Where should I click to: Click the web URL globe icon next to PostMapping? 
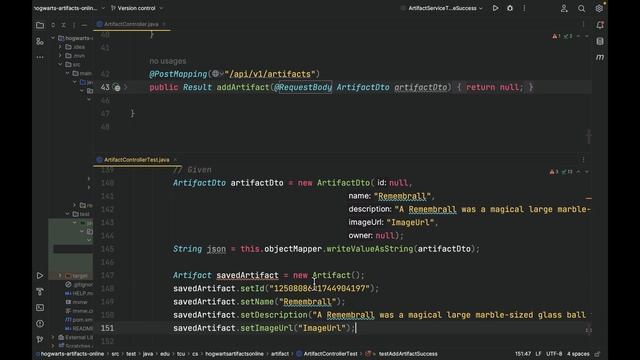(x=216, y=74)
